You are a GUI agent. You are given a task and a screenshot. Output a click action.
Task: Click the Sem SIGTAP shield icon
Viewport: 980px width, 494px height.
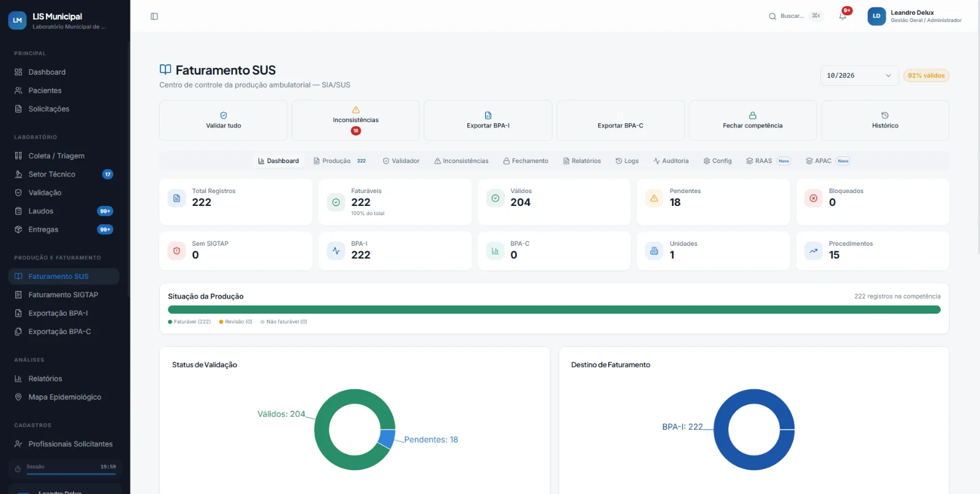(x=177, y=251)
